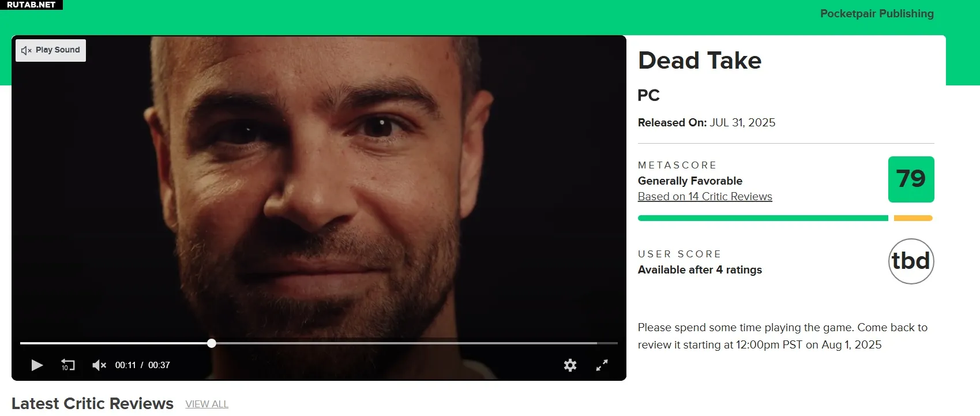This screenshot has width=980, height=416.
Task: Click the Play Sound button
Action: pos(51,50)
